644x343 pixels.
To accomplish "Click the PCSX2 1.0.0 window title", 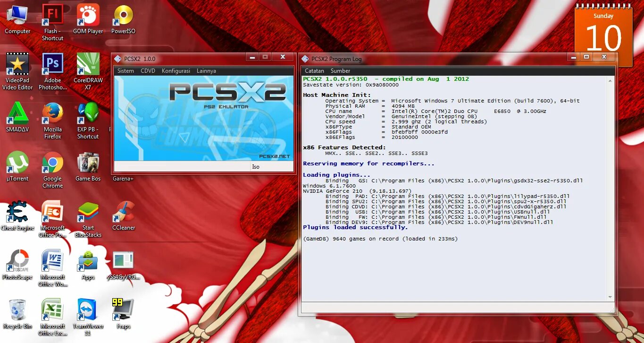I will coord(140,59).
